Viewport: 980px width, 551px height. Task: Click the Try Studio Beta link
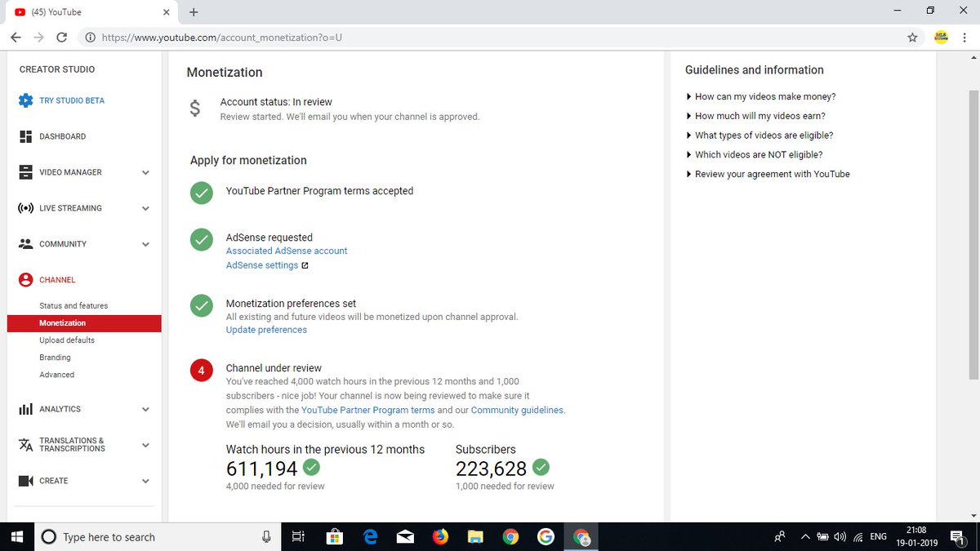click(72, 100)
